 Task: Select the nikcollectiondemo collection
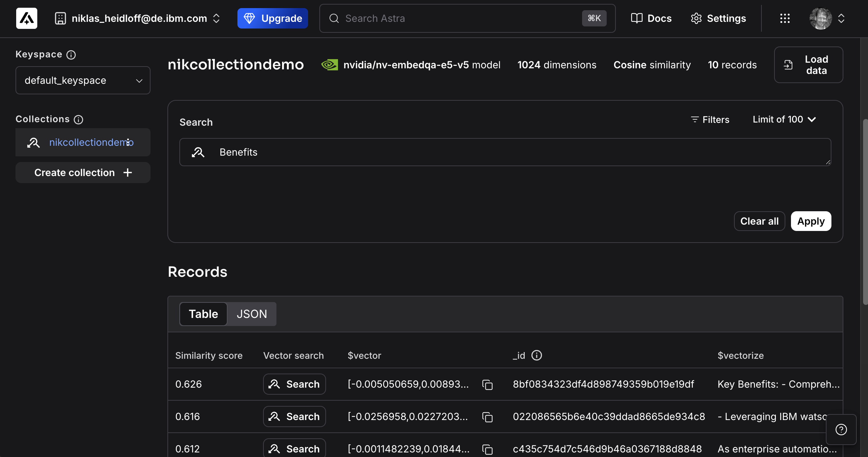point(83,142)
